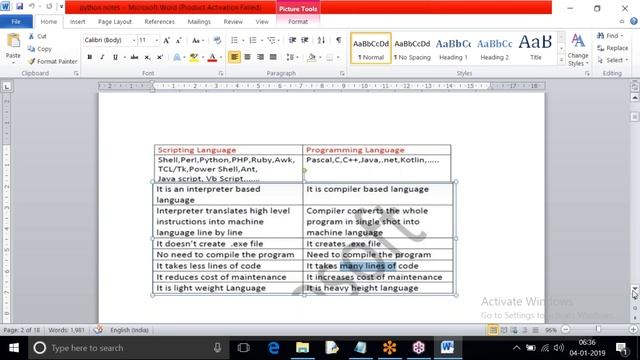Click the Cut scissors icon
Viewport: 640px width, 360px height.
31,36
